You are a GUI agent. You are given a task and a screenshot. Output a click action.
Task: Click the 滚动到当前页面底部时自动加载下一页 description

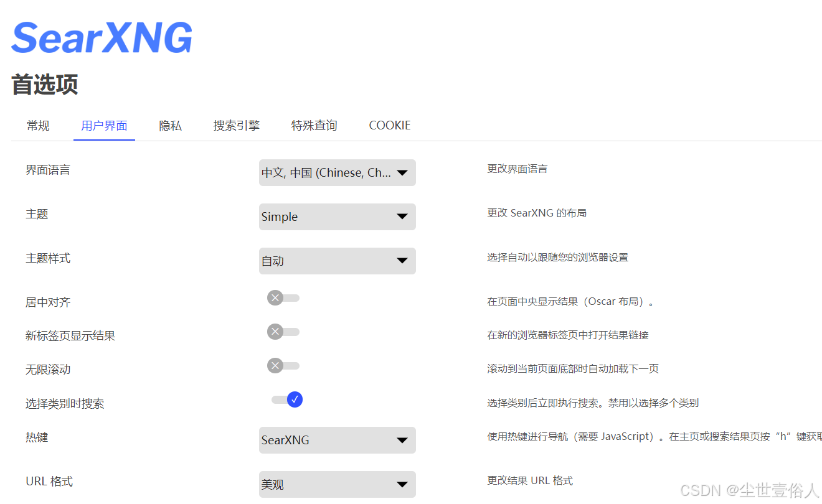coord(573,368)
